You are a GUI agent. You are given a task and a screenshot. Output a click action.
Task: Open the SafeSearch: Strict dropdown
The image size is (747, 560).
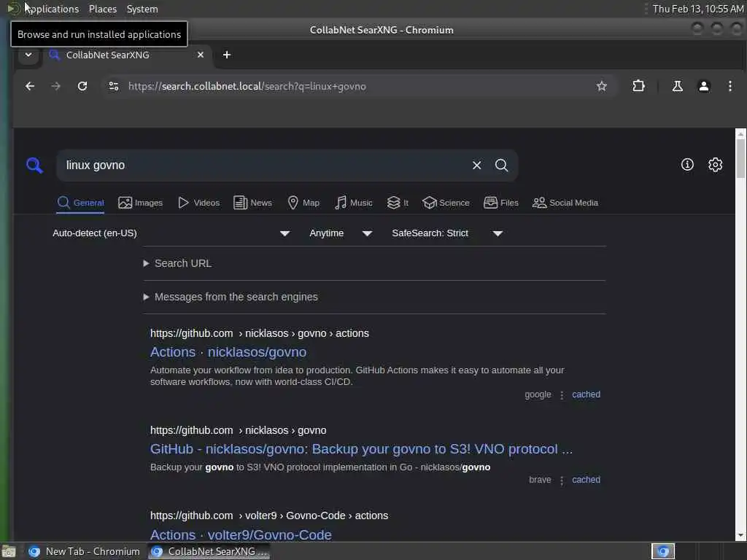[x=447, y=233]
